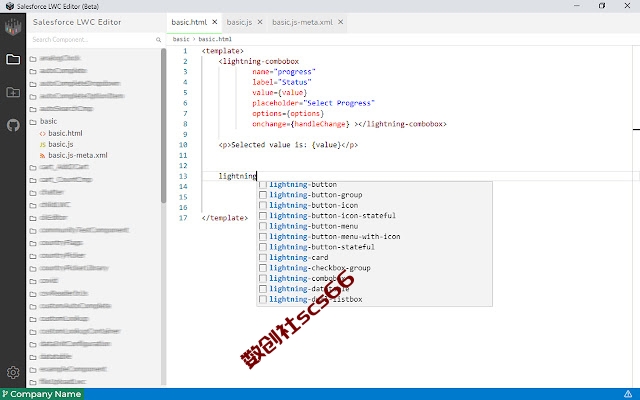Viewport: 640px width, 400px height.
Task: Select lightning-button-menu suggestion
Action: point(374,226)
